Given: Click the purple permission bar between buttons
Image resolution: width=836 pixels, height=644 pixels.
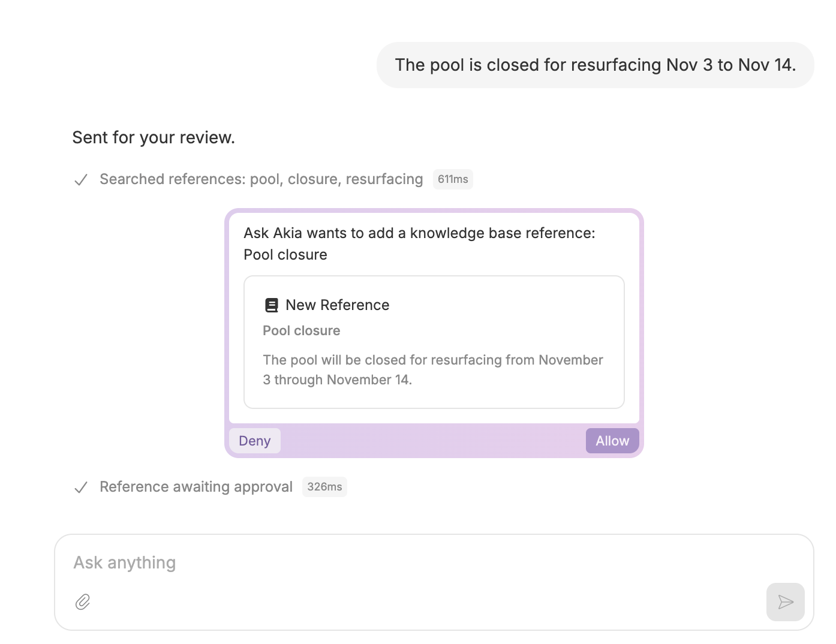Looking at the screenshot, I should point(433,441).
